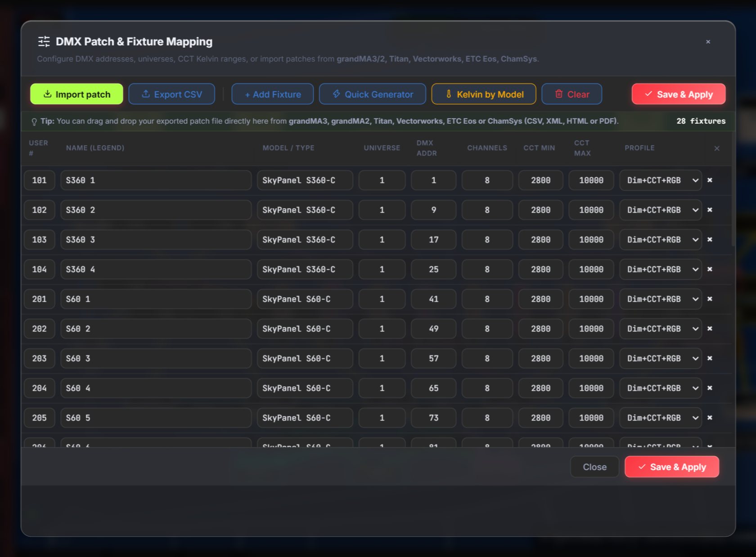Remove fixture 205 S60 5
The width and height of the screenshot is (756, 557).
pos(710,418)
